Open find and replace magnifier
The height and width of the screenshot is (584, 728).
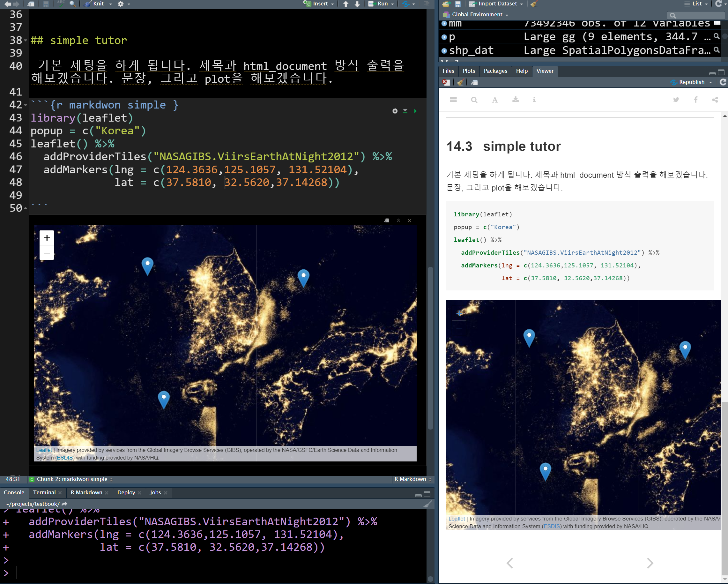(72, 4)
